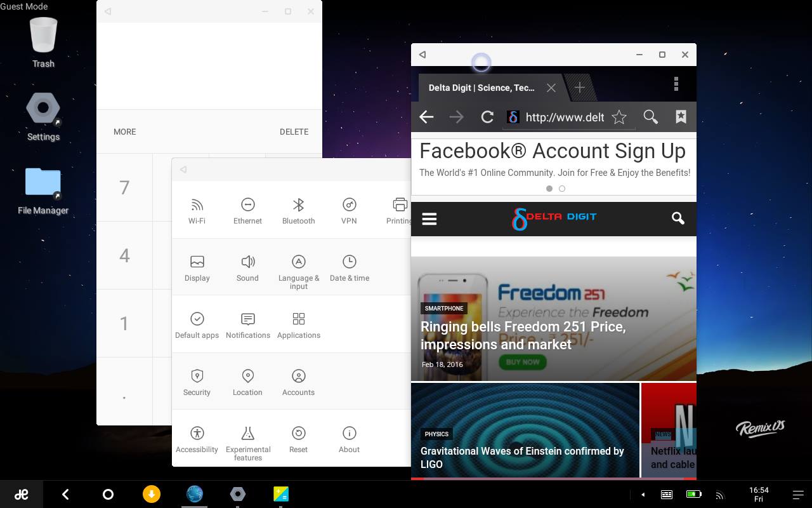Click browser forward arrow
Viewport: 812px width, 508px height.
[x=456, y=117]
